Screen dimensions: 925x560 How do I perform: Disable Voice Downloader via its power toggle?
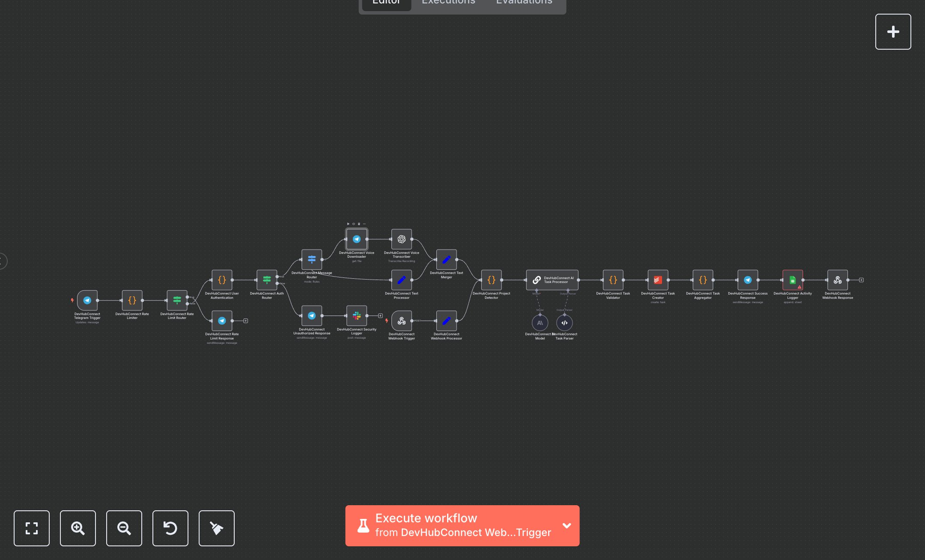coord(354,224)
